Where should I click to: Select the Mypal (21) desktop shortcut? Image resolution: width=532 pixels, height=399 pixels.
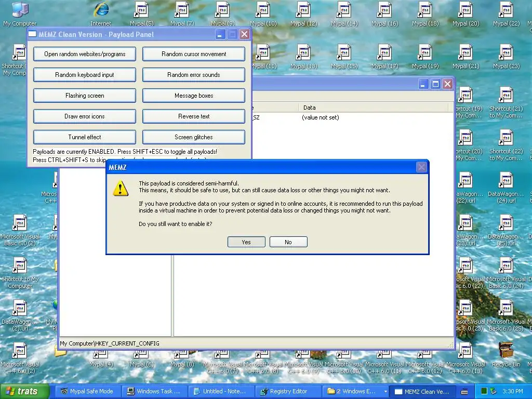click(x=466, y=57)
